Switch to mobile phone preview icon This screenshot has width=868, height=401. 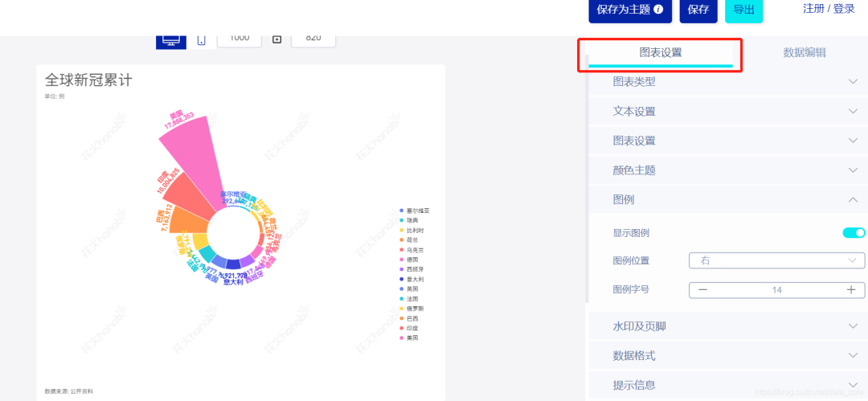(x=202, y=40)
